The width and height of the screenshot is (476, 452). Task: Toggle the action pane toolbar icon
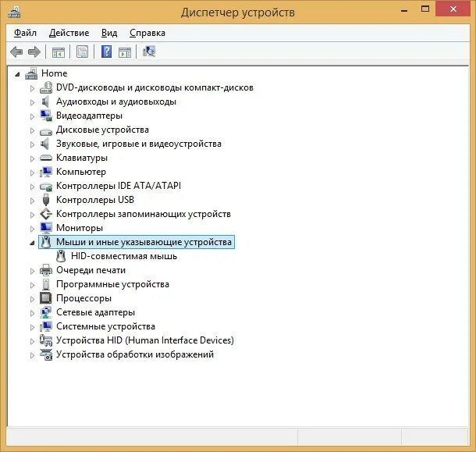pyautogui.click(x=125, y=52)
